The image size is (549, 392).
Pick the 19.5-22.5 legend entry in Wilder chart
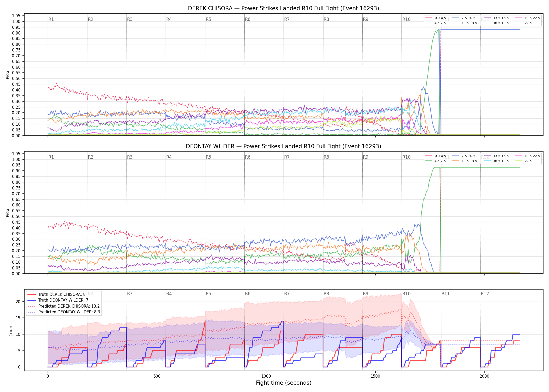click(528, 156)
